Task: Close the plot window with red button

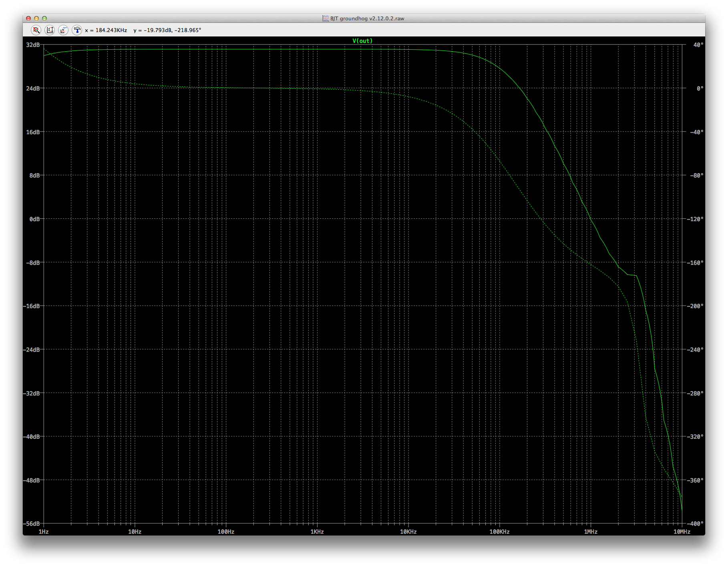Action: click(28, 18)
